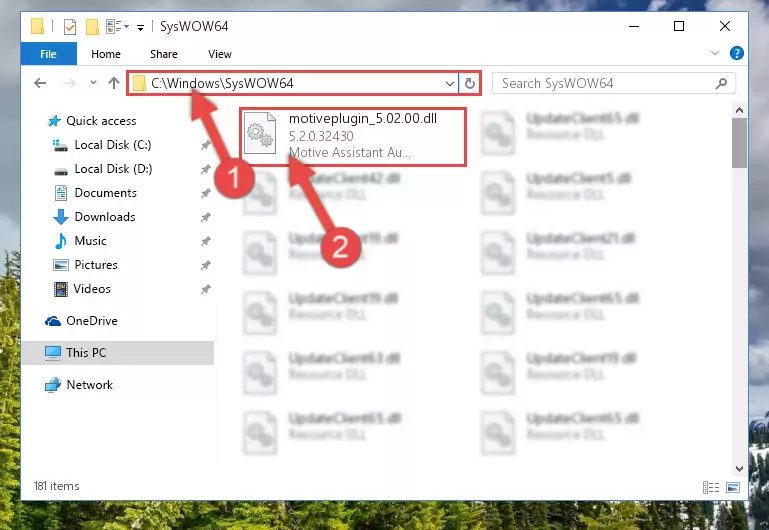Open Documents in the navigation pane
This screenshot has width=769, height=530.
click(105, 193)
